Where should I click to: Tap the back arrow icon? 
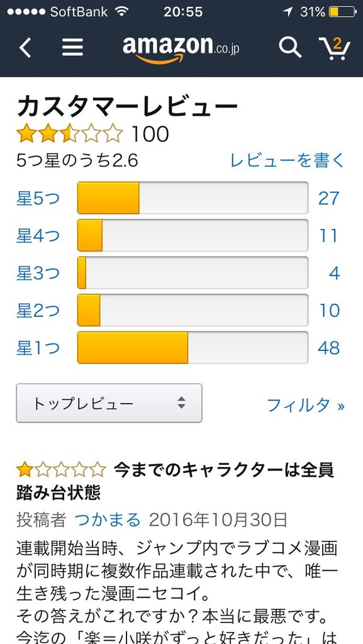point(25,48)
